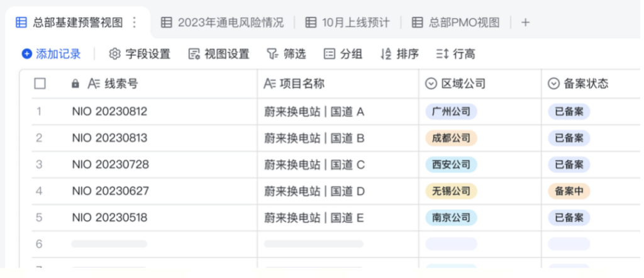The height and width of the screenshot is (278, 644).
Task: Click the 添加记录 button
Action: coord(52,54)
